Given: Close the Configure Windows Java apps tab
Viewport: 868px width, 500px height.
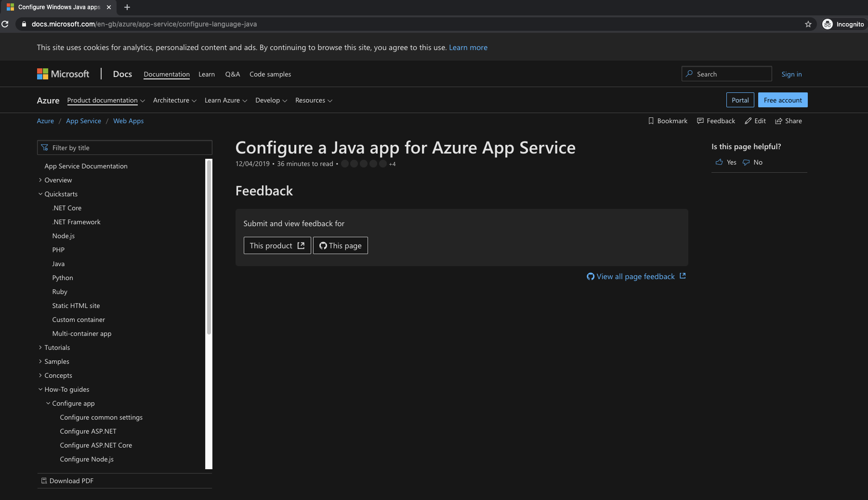Looking at the screenshot, I should [109, 7].
